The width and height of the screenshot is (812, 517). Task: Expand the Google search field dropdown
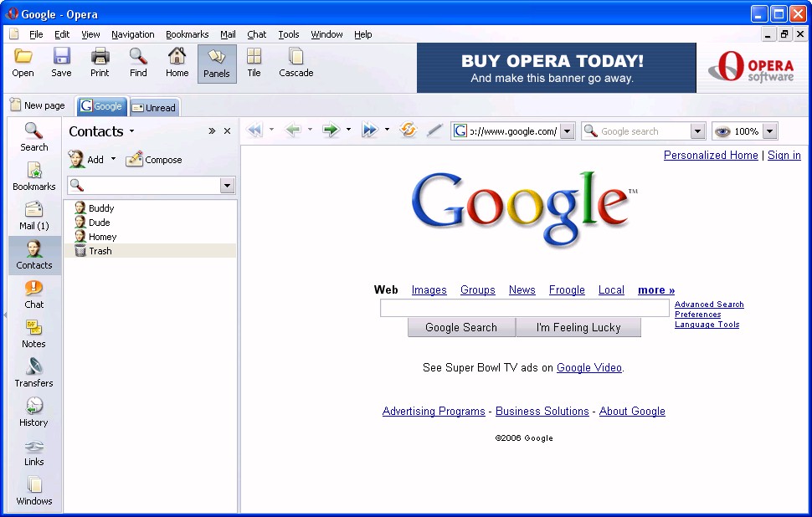tap(697, 131)
